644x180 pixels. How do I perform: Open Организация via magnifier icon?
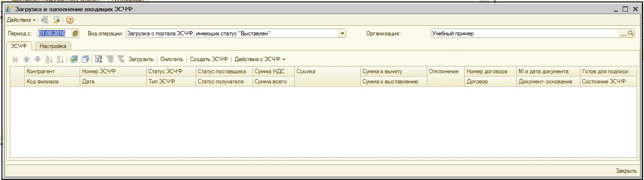click(x=631, y=33)
